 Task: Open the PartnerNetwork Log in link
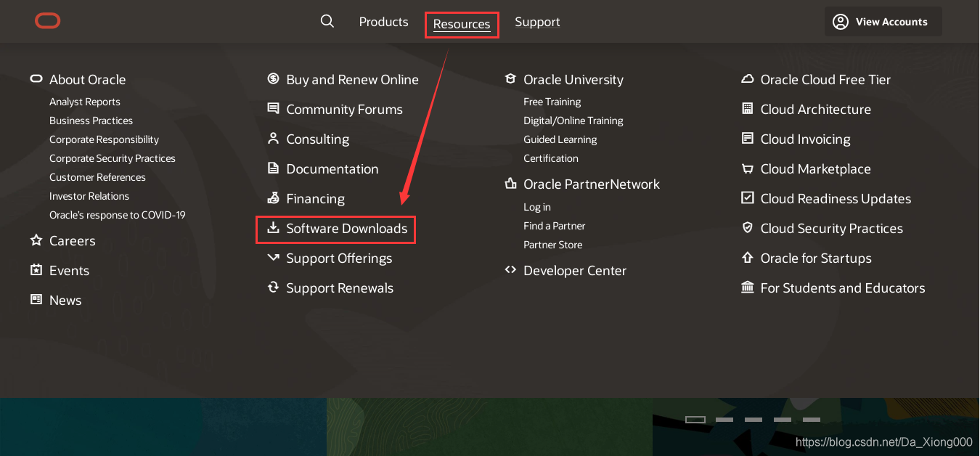click(537, 207)
